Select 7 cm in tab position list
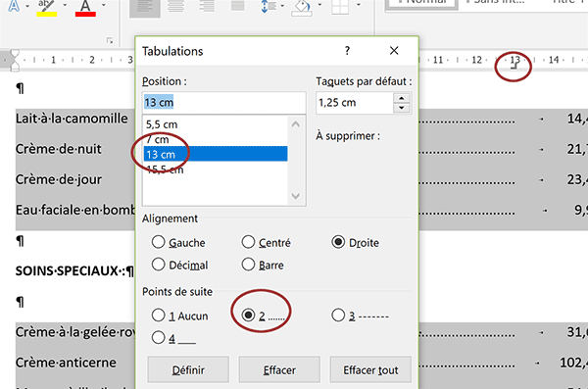The image size is (588, 389). (216, 139)
